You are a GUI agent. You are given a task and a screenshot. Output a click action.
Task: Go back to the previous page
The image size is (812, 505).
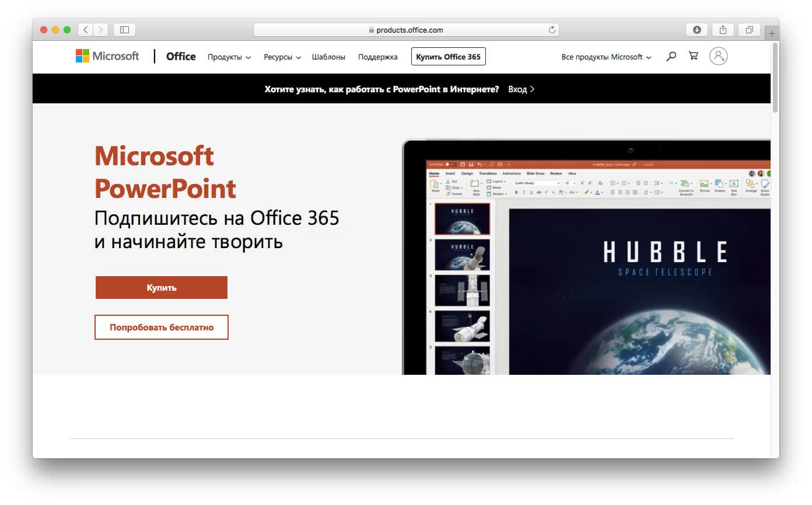85,29
